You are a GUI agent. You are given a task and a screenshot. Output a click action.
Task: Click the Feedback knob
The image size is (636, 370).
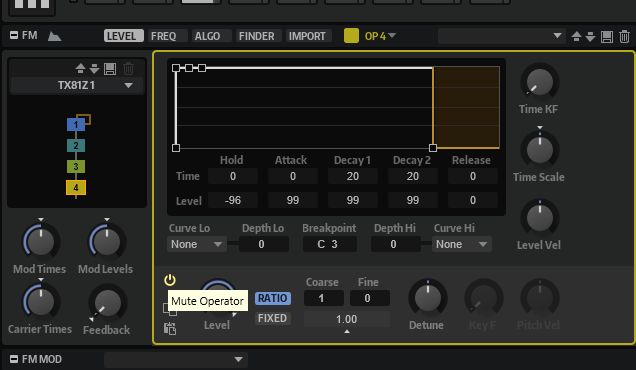click(x=107, y=303)
